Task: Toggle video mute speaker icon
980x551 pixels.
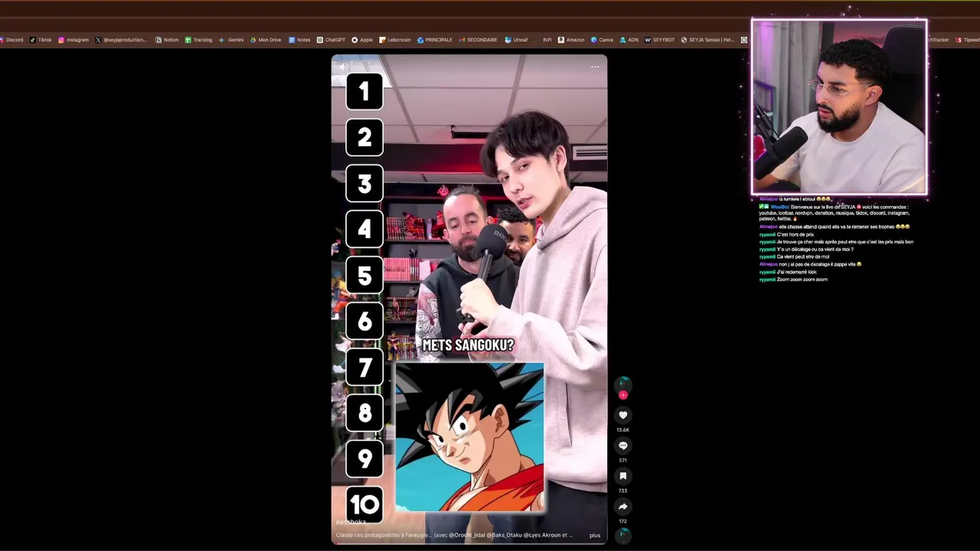Action: coord(343,67)
